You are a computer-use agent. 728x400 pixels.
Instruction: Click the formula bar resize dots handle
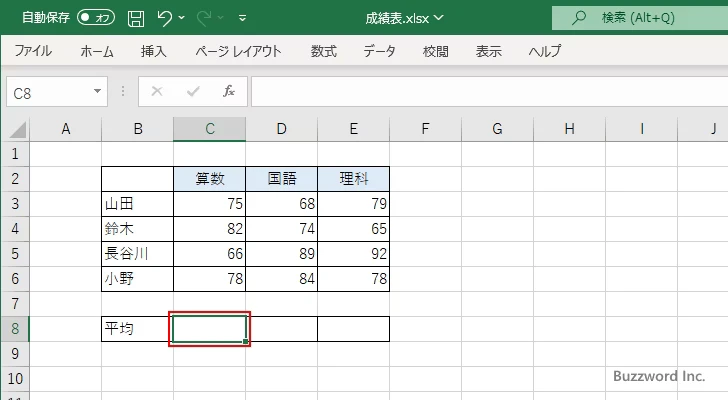[123, 91]
